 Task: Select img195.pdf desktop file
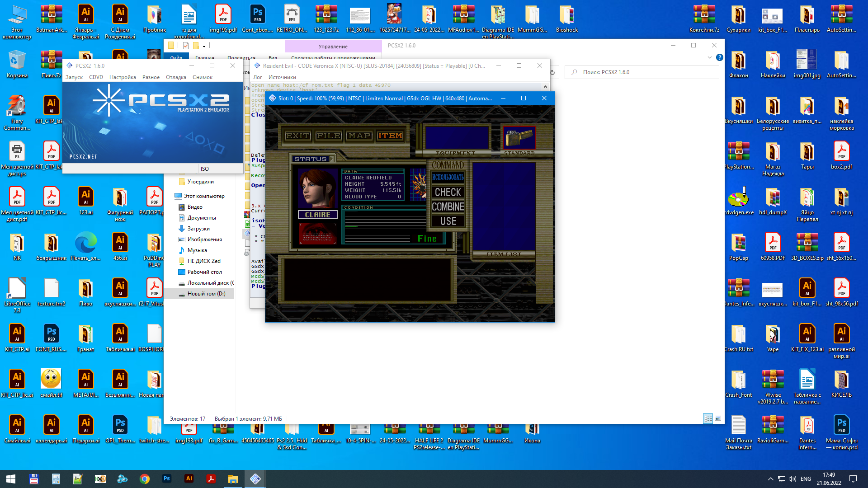[223, 19]
